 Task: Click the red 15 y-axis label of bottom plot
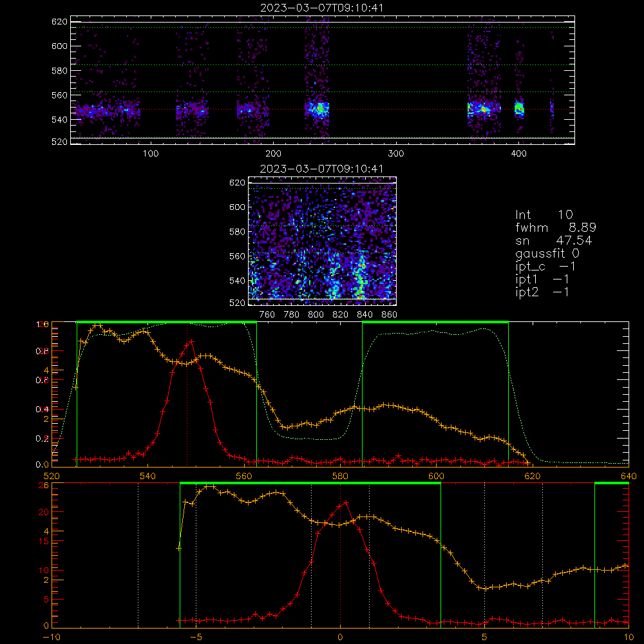[44, 542]
